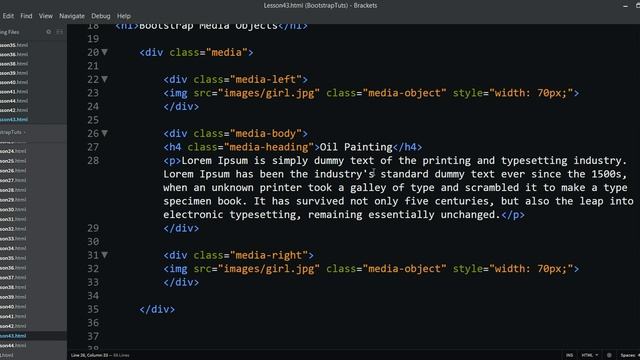Image resolution: width=640 pixels, height=360 pixels.
Task: Collapse the media-right div at line 31
Action: (104, 255)
